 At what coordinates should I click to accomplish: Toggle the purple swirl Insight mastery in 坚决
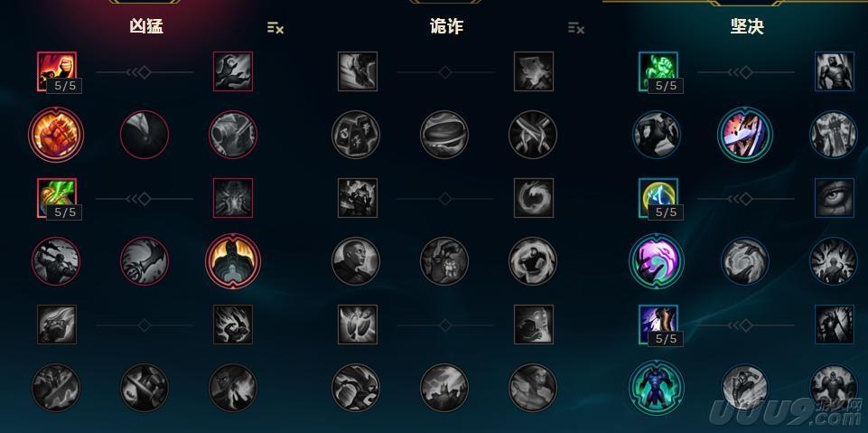point(657,261)
